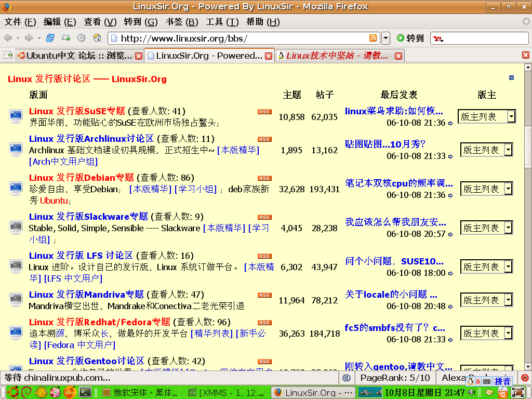Open last post 贴图贴图...10月秀?
This screenshot has height=399, width=532.
[385, 144]
